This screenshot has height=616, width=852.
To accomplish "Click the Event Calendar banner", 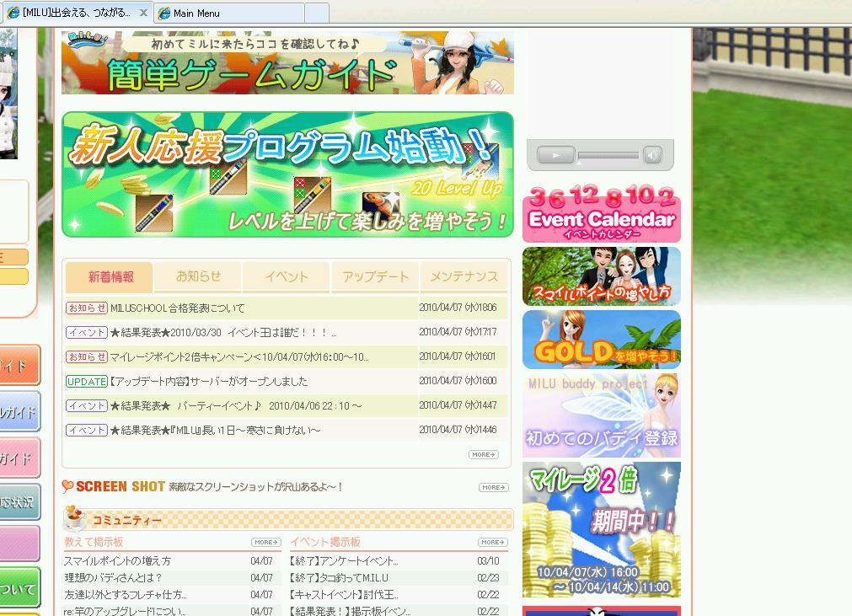I will coord(601,216).
